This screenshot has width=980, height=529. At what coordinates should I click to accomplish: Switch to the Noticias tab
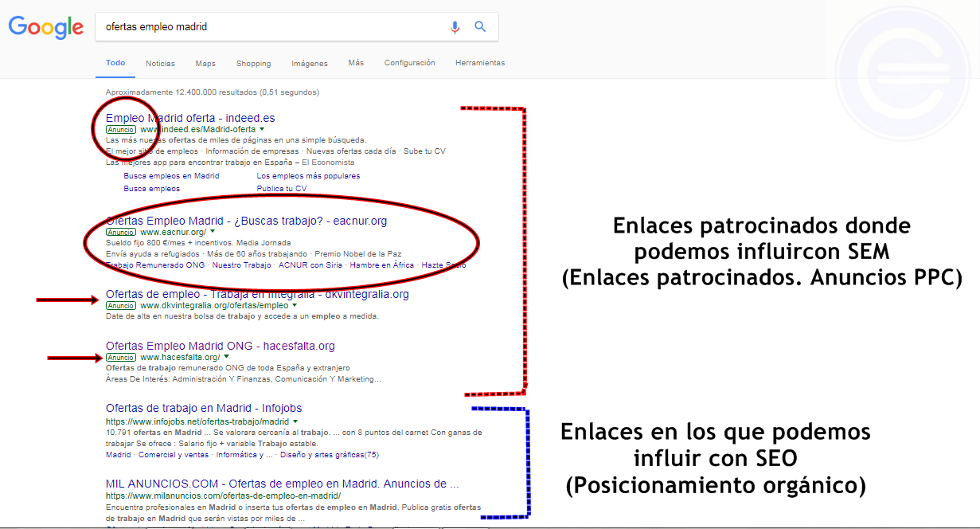160,64
